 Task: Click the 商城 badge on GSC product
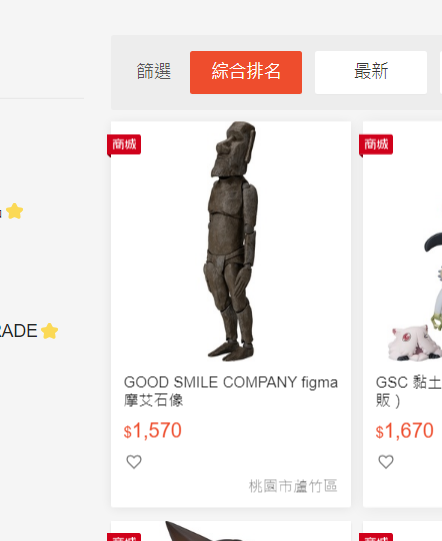click(x=376, y=145)
